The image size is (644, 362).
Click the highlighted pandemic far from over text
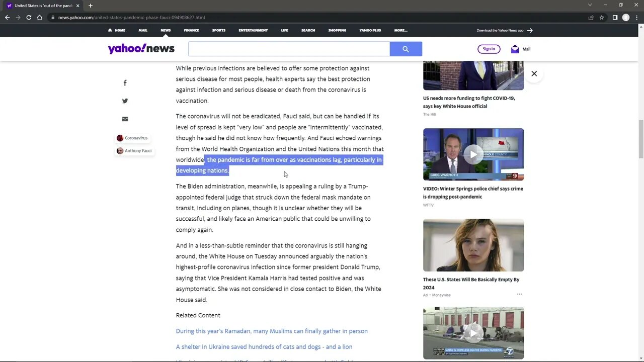pos(279,165)
